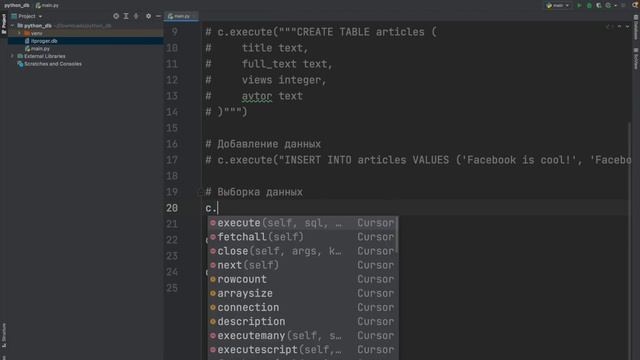Click line number 17 in the gutter
640x360 pixels.
(x=172, y=160)
